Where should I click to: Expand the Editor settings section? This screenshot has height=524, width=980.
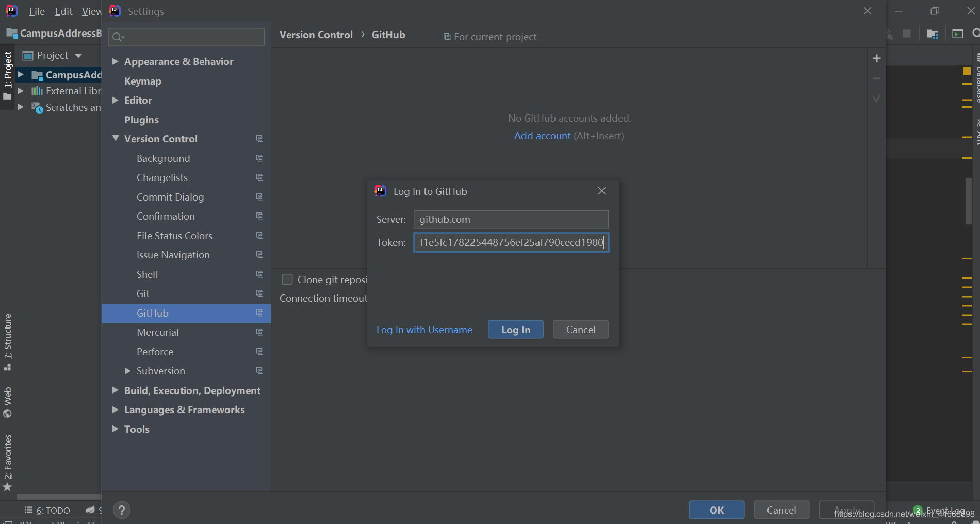[x=116, y=100]
